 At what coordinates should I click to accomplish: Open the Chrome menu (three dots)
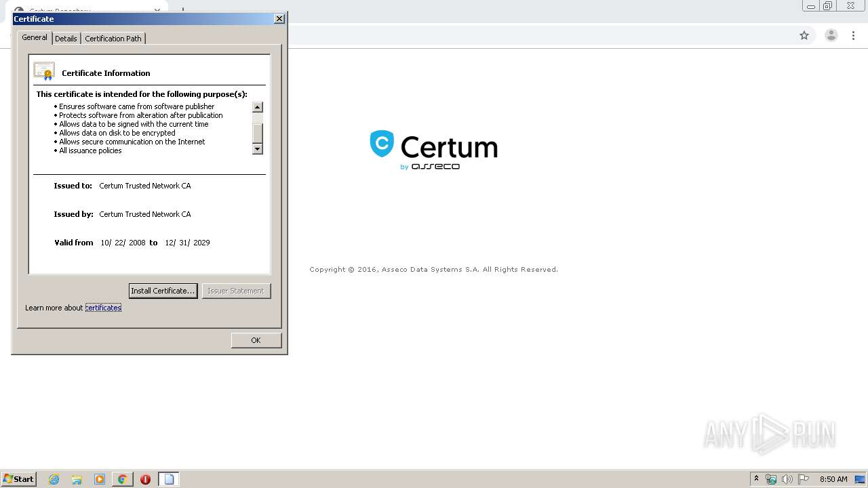pyautogui.click(x=854, y=35)
